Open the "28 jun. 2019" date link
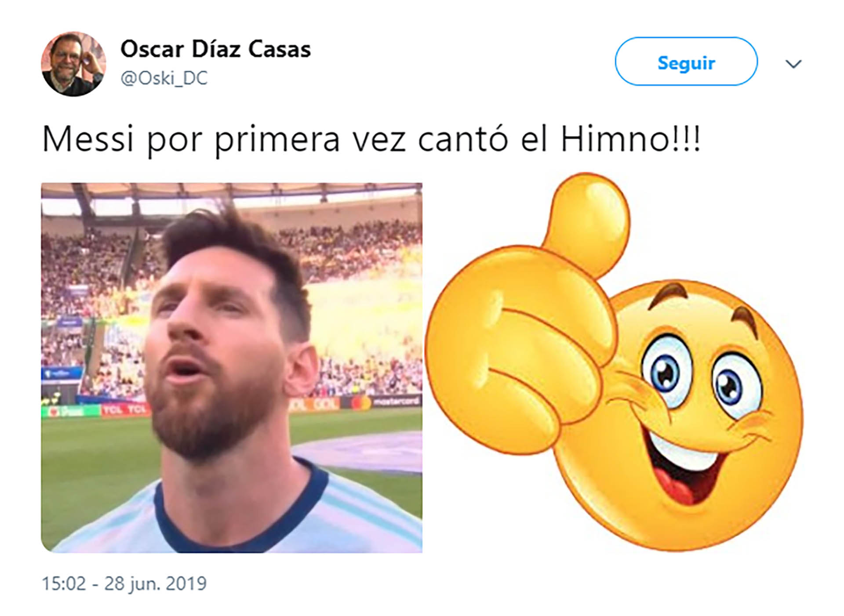 point(155,583)
